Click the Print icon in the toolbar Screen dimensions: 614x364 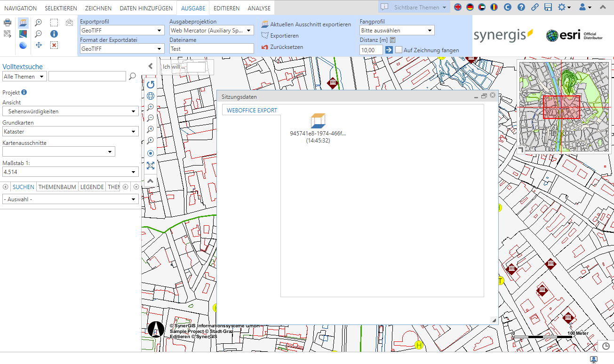coord(7,22)
